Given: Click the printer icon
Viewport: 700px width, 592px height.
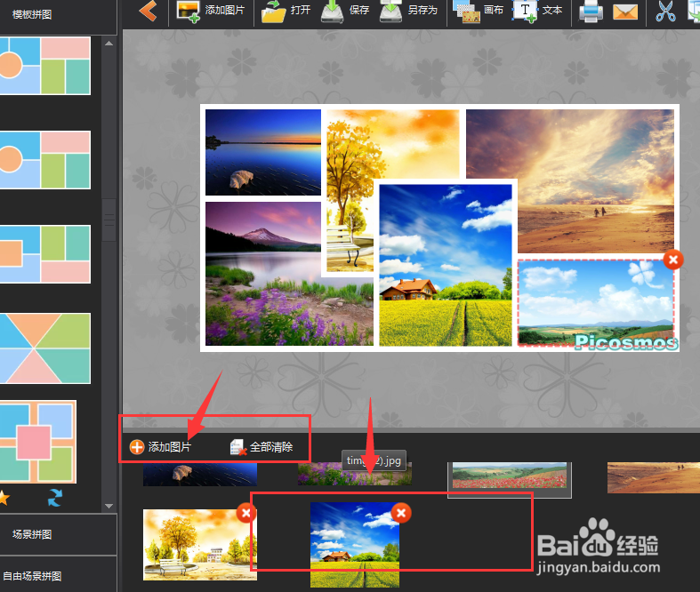Looking at the screenshot, I should [591, 12].
